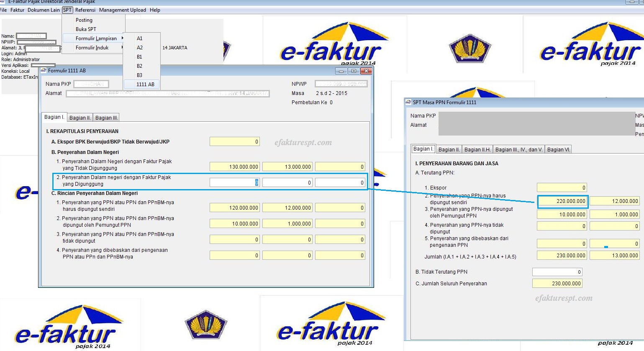Click the Ekspor field in SPT Masa PPN
644x351 pixels.
(x=562, y=188)
